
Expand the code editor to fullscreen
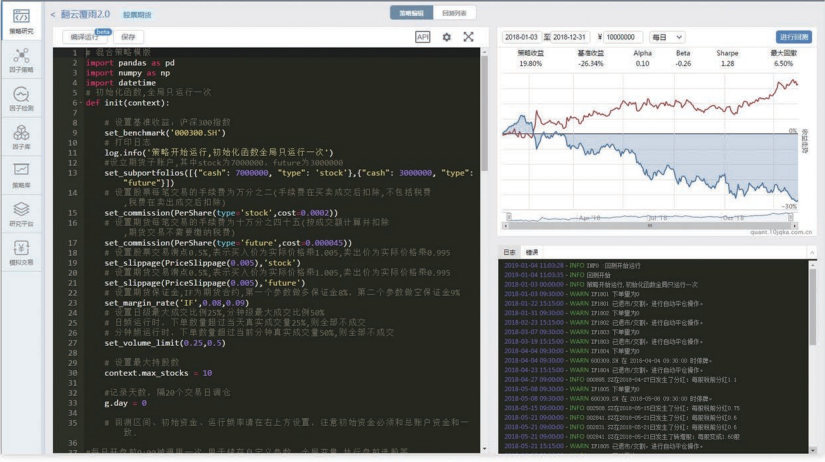click(x=468, y=36)
